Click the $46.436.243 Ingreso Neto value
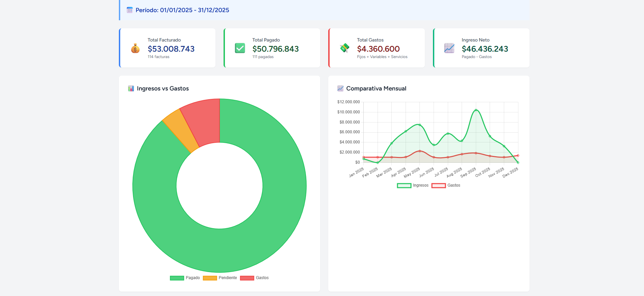 [485, 49]
